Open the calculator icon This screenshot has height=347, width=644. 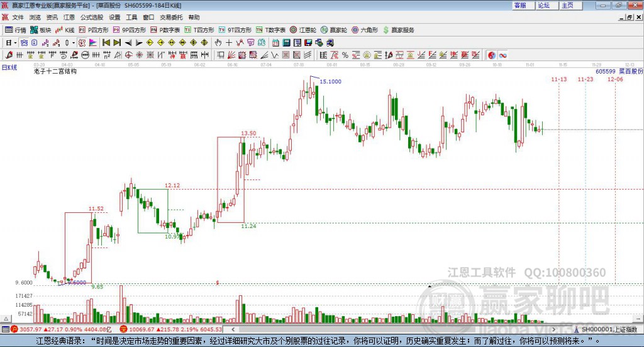[x=286, y=43]
